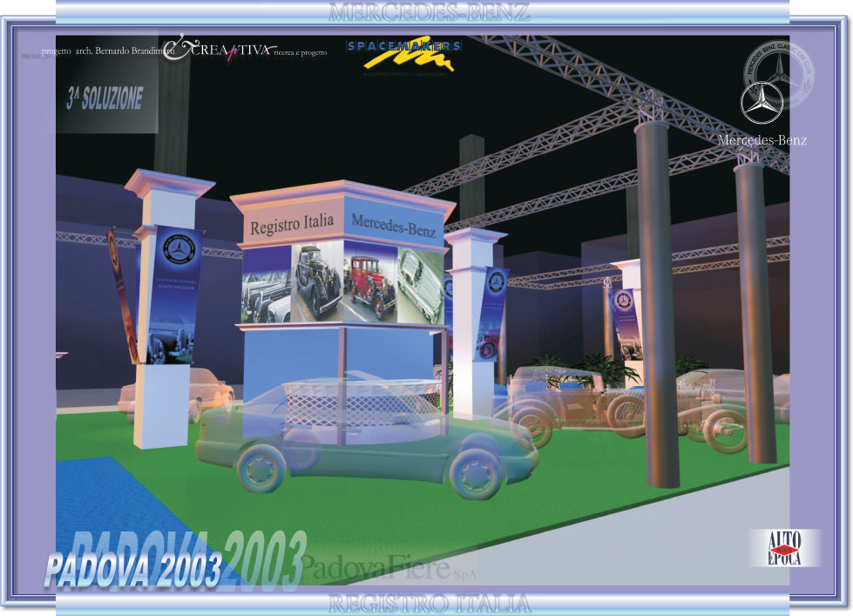This screenshot has width=853, height=616.
Task: Click the 'REGISTRO ITALIA' title in the bottom border
Action: click(430, 604)
